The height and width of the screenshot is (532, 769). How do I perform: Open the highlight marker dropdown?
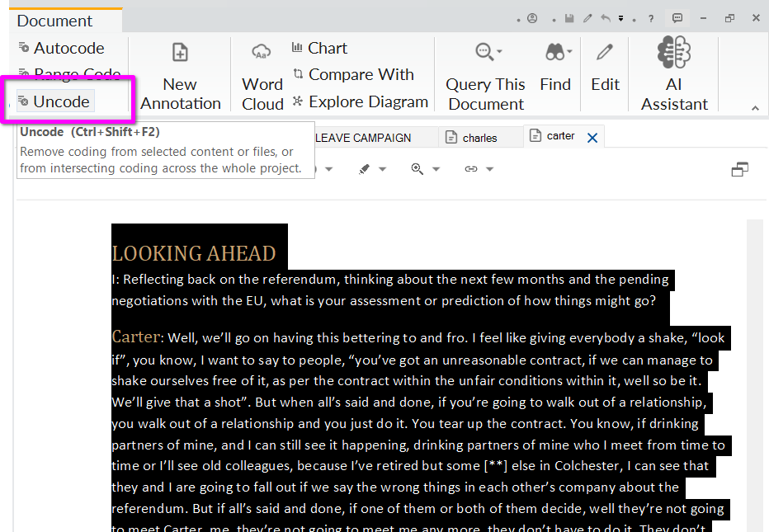pyautogui.click(x=382, y=169)
